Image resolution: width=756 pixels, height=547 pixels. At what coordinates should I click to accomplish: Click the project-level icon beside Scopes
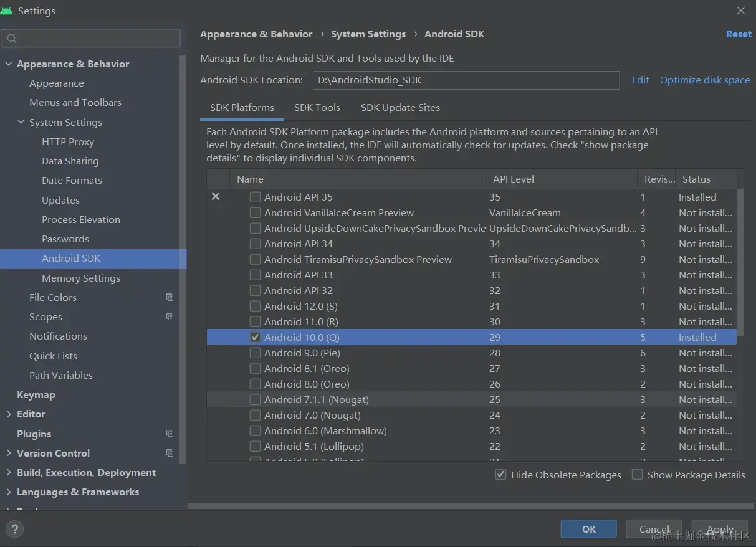point(170,317)
